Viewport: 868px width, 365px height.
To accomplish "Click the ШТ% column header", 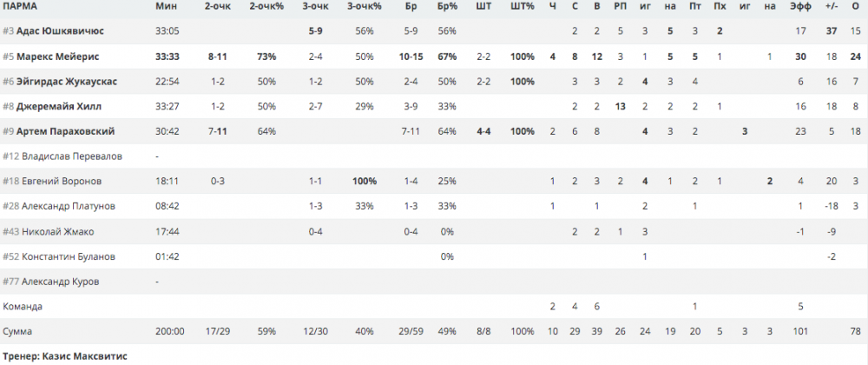I will [522, 7].
